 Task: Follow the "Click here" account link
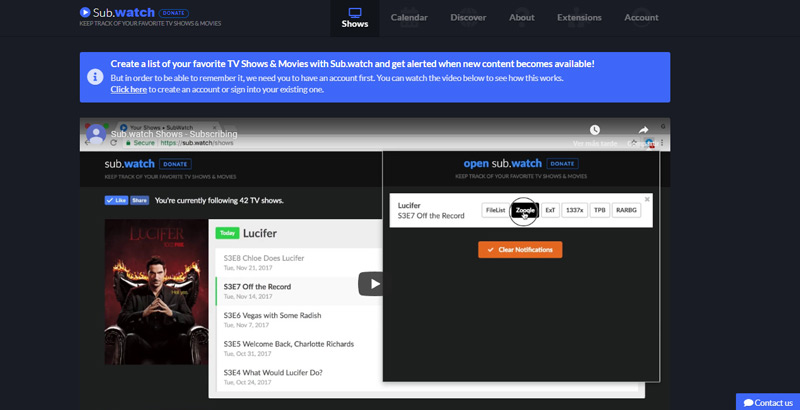coord(129,90)
